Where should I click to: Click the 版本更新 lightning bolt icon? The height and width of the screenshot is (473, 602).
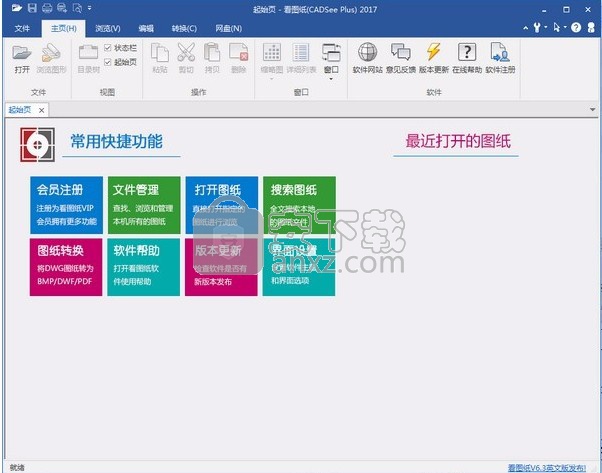pyautogui.click(x=433, y=53)
